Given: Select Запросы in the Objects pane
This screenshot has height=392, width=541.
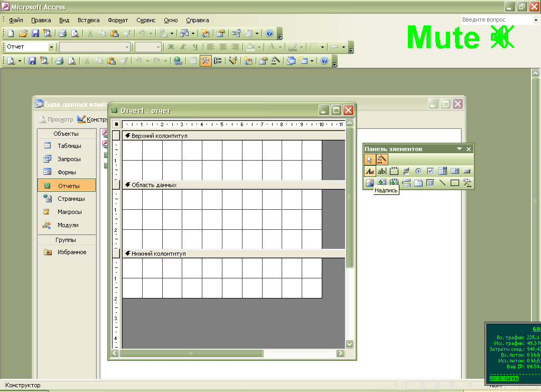Looking at the screenshot, I should click(x=67, y=159).
